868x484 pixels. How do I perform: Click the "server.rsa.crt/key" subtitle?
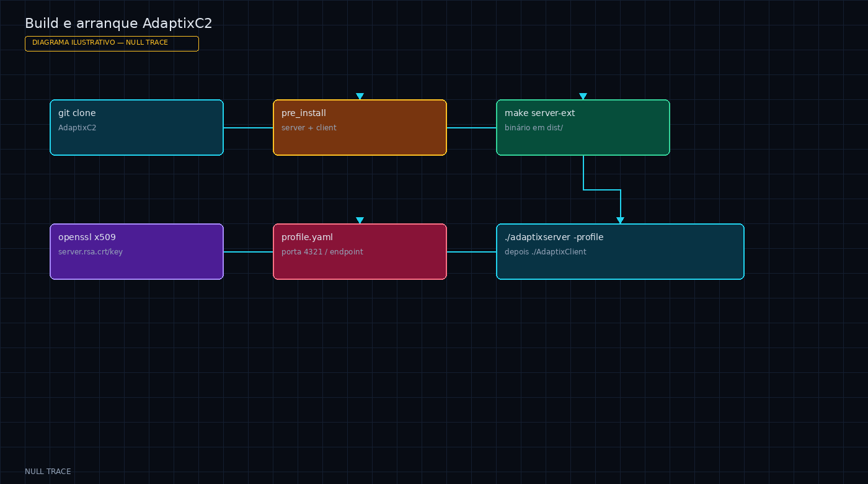(91, 252)
